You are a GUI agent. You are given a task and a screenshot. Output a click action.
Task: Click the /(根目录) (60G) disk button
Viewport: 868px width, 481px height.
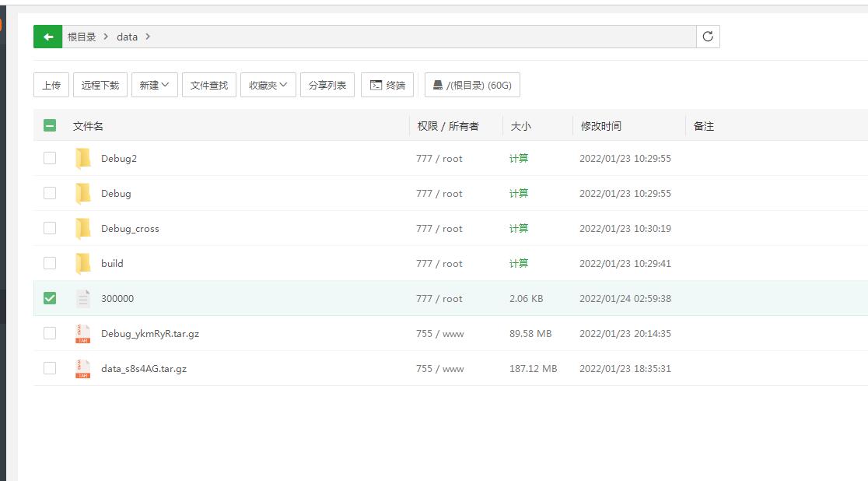point(472,85)
